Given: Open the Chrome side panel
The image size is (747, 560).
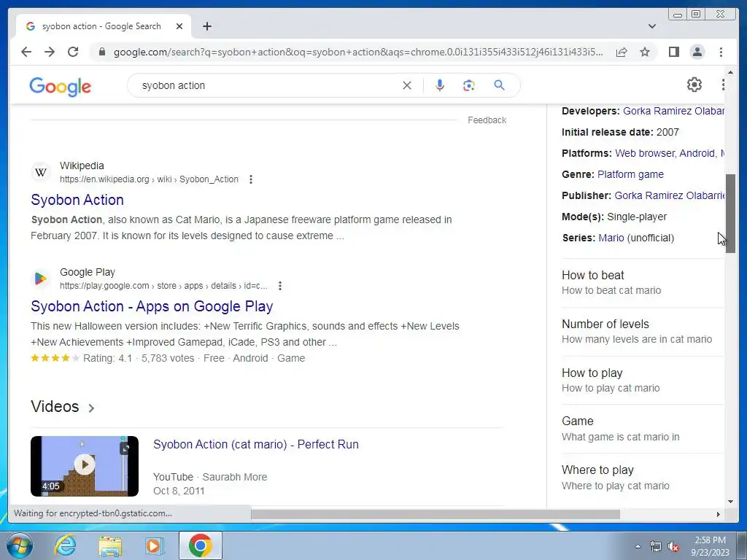Looking at the screenshot, I should [673, 52].
